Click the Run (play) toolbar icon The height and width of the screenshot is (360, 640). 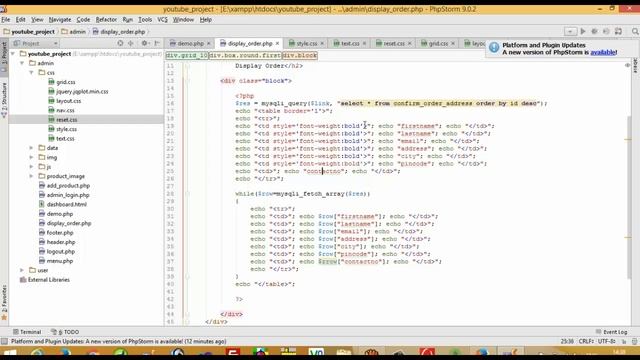583,31
